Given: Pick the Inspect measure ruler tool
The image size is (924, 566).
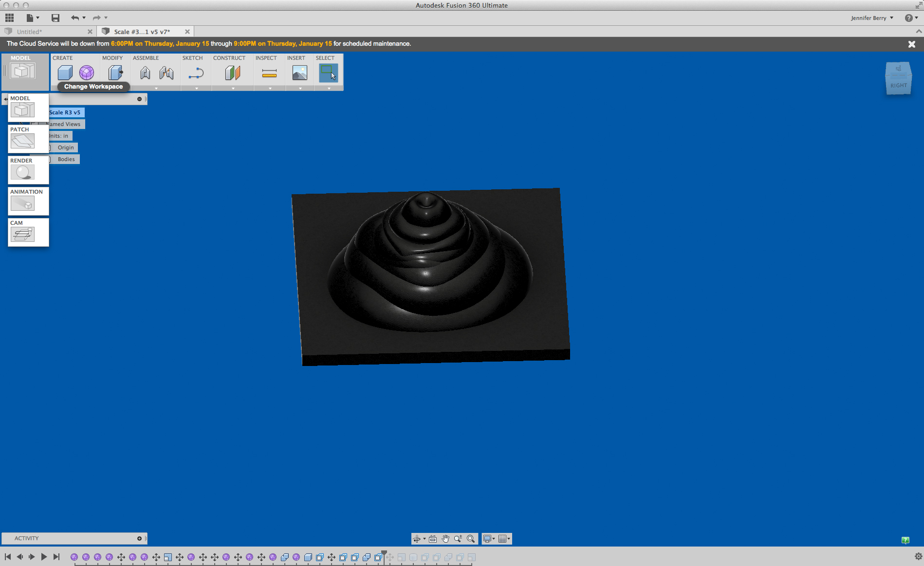Looking at the screenshot, I should 269,73.
